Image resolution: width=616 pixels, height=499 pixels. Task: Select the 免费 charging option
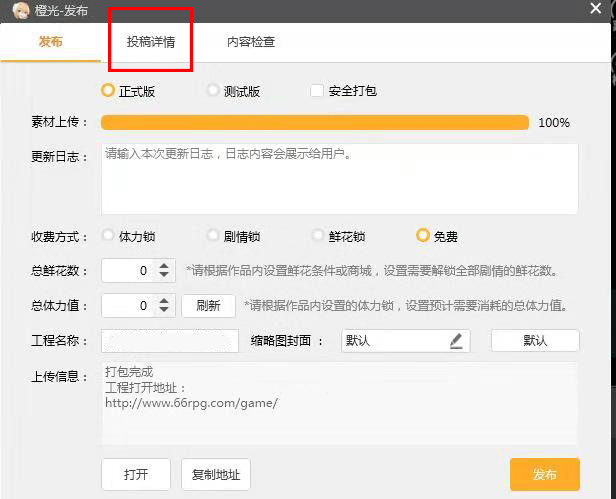click(423, 237)
